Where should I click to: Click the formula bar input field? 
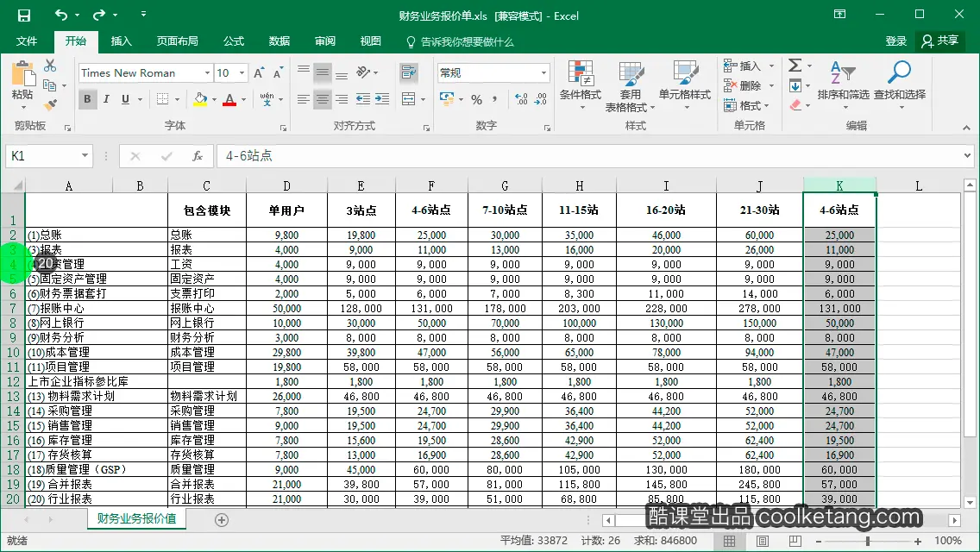(587, 155)
